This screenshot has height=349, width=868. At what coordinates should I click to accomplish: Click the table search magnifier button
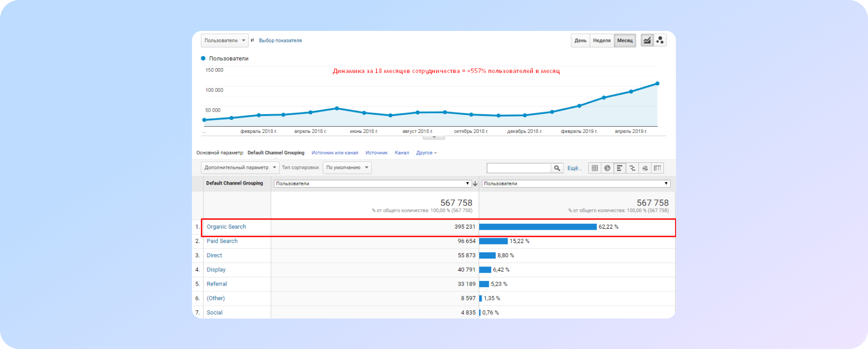point(557,168)
